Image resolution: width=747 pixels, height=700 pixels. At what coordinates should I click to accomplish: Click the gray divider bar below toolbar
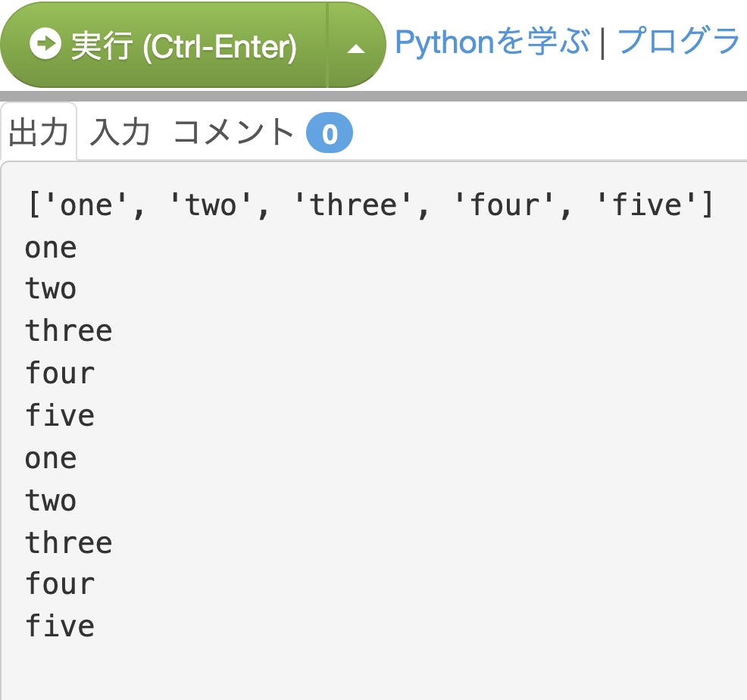pos(373,95)
